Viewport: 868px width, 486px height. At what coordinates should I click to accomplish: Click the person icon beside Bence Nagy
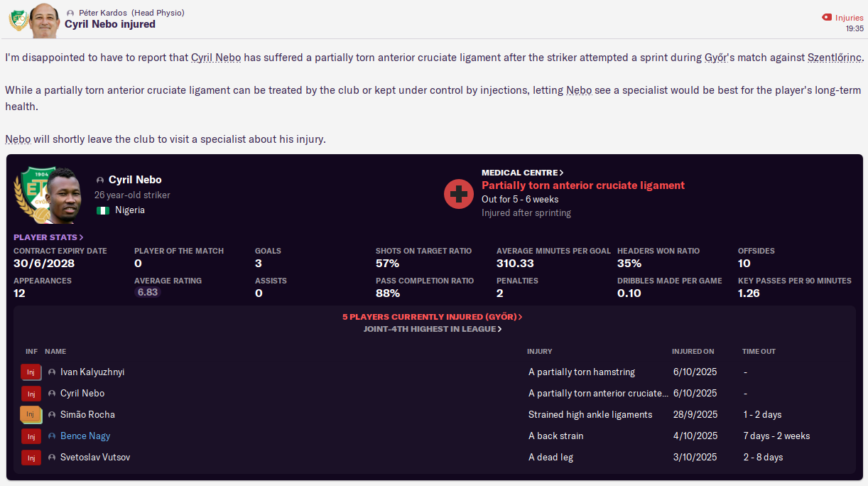pos(52,436)
